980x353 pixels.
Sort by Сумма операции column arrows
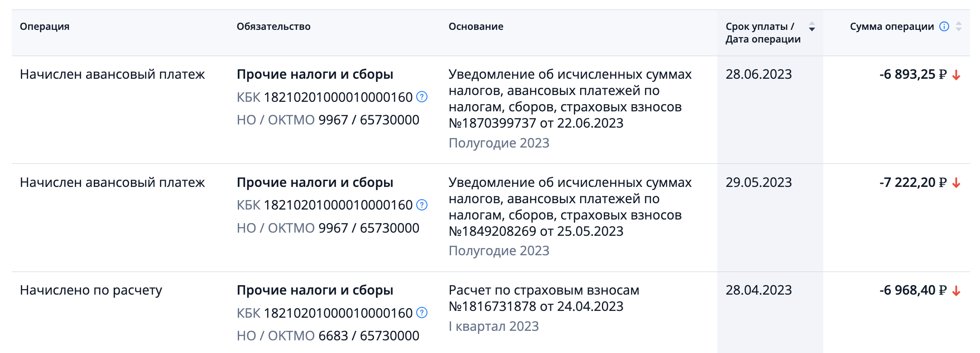point(959,26)
